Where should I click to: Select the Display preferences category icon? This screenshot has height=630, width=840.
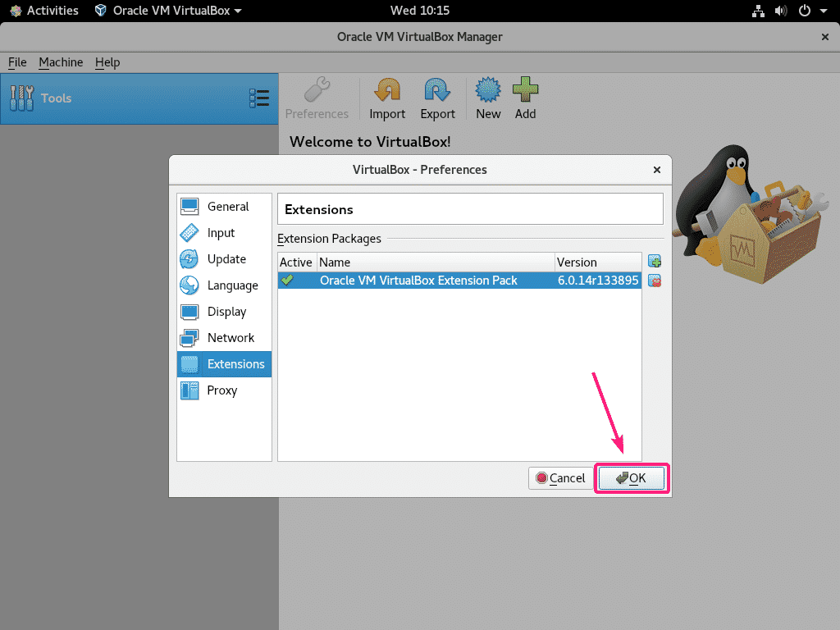pyautogui.click(x=189, y=312)
